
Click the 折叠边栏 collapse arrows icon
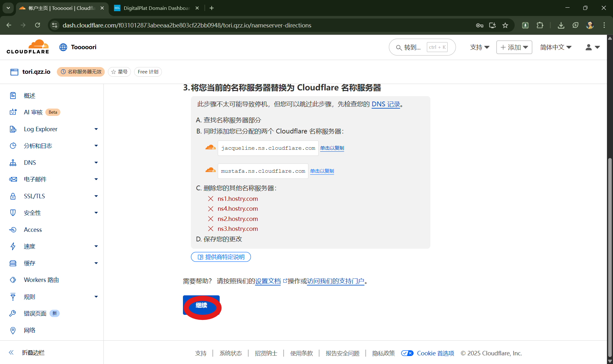click(11, 353)
